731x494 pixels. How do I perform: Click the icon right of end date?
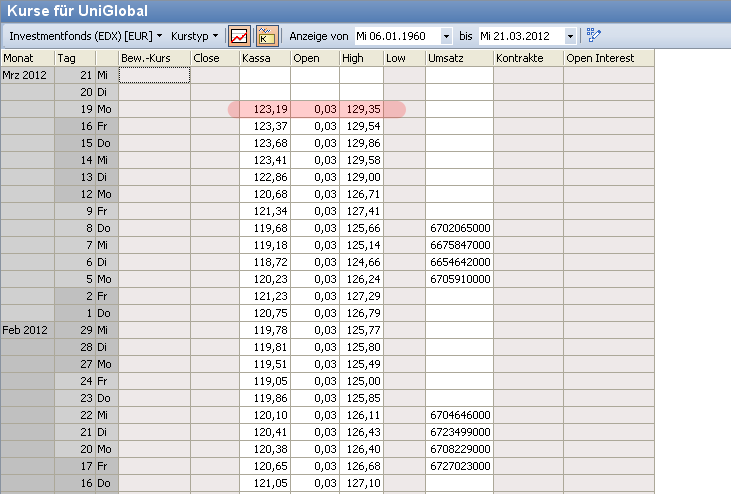point(594,35)
